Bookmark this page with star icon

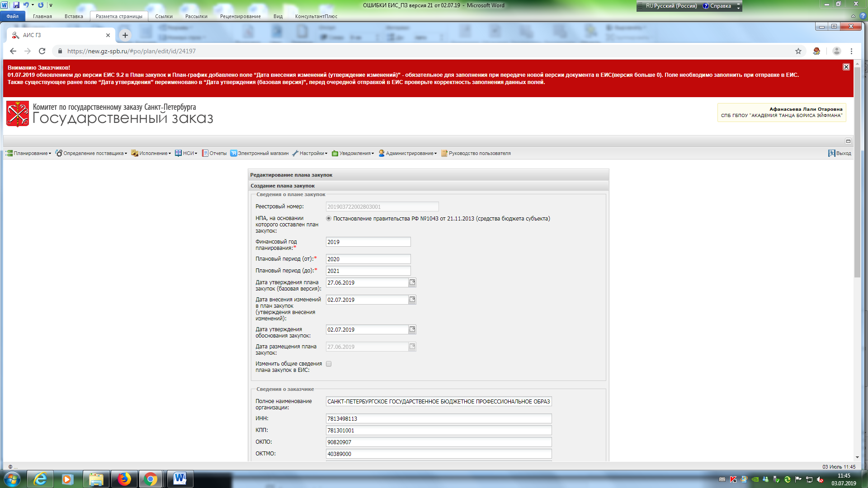coord(798,51)
